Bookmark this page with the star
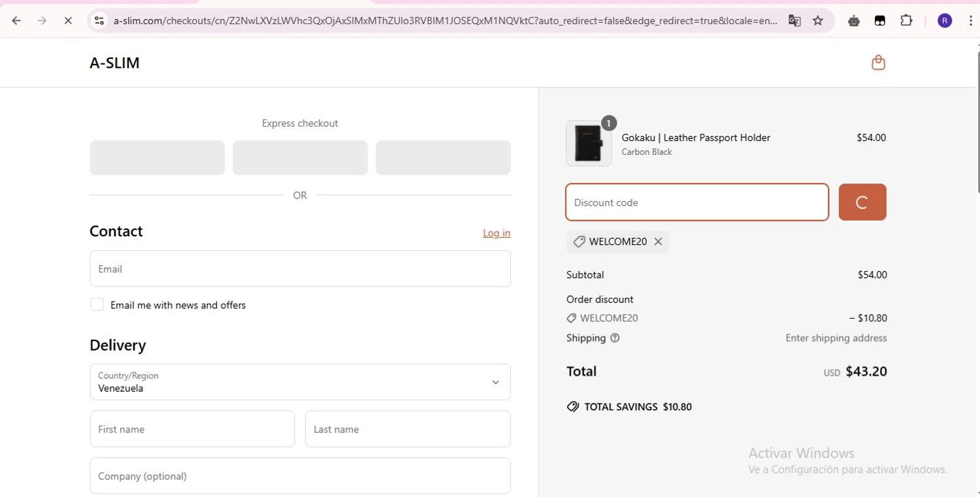The width and height of the screenshot is (980, 497). click(x=818, y=21)
